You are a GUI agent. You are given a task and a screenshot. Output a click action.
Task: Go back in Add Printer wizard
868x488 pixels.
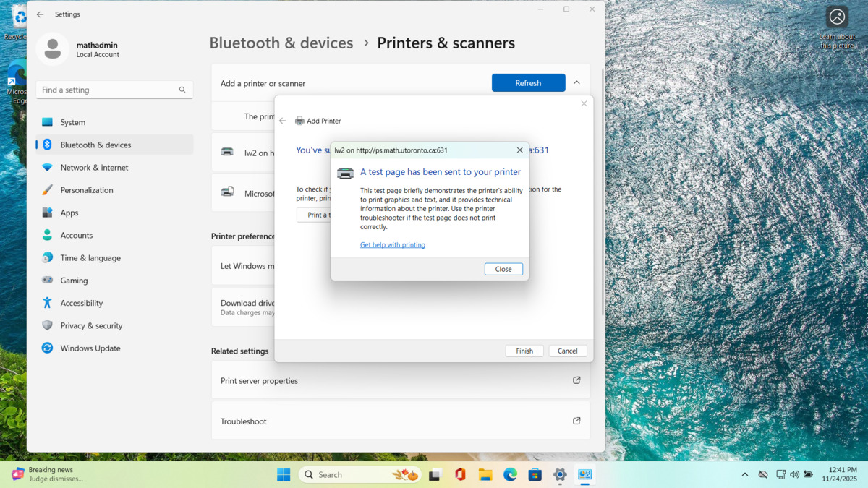283,121
